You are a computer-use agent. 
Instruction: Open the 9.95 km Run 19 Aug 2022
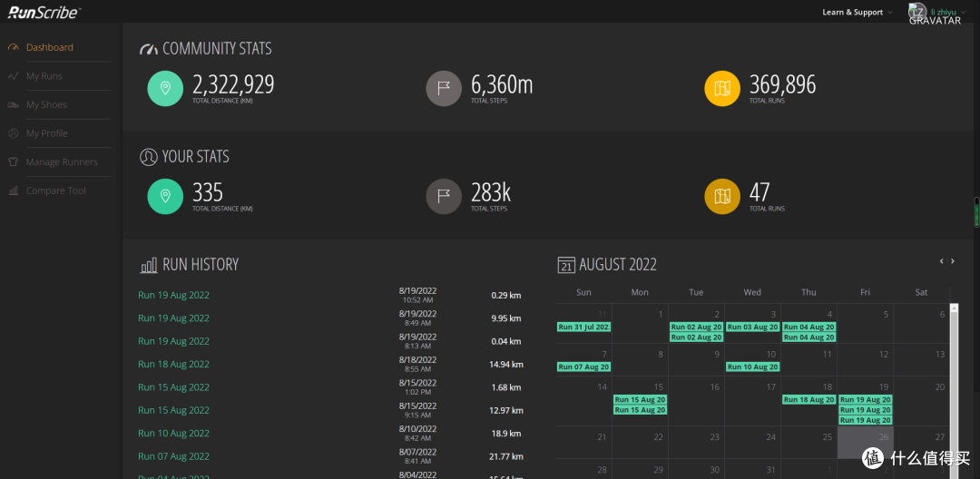(x=173, y=318)
